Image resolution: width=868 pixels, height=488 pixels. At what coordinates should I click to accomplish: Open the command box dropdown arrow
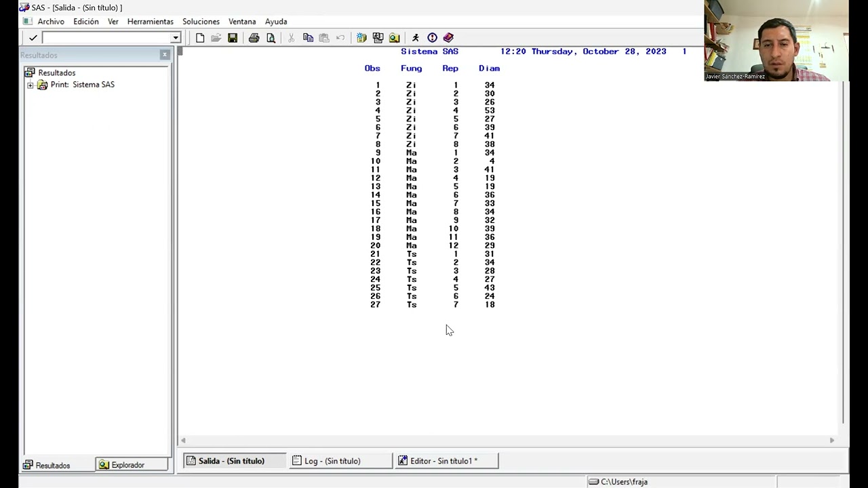point(176,38)
